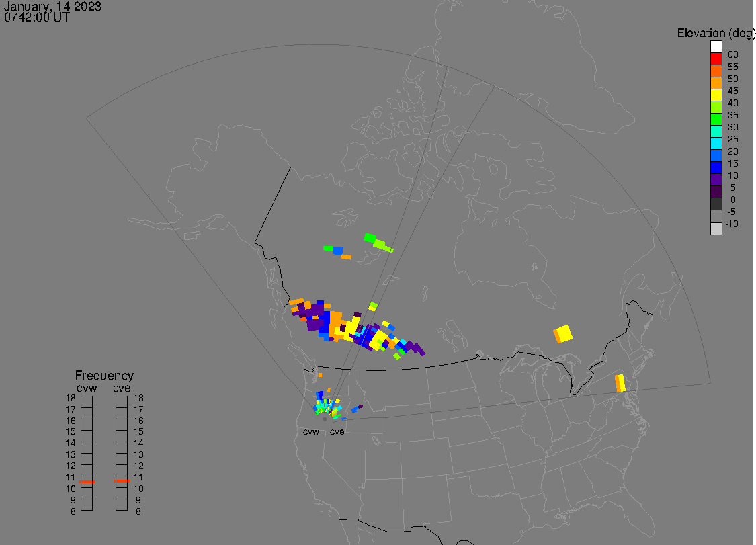
Task: Click the "0742:00 UT" timestamp
Action: (37, 18)
